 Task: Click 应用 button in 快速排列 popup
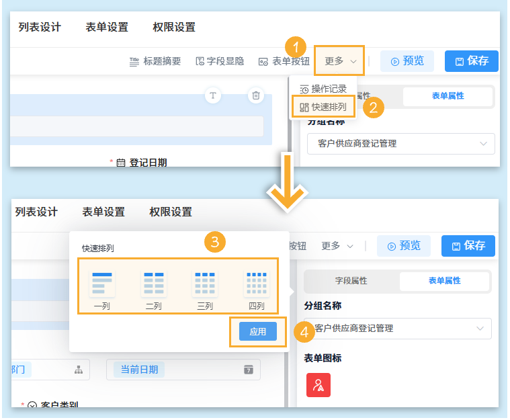258,331
